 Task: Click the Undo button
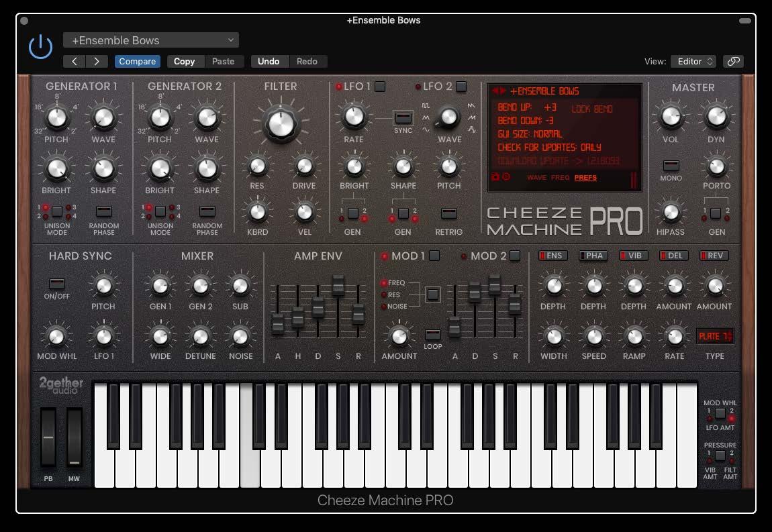[x=269, y=61]
